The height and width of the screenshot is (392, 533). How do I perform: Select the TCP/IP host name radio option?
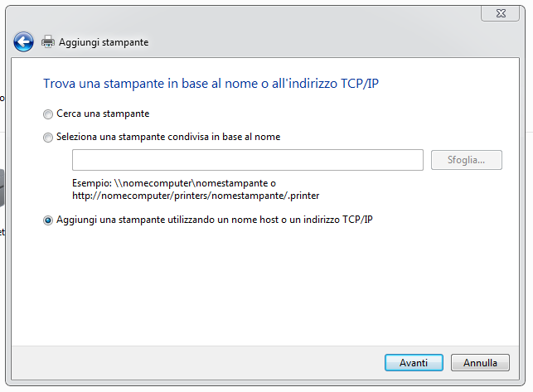click(48, 220)
